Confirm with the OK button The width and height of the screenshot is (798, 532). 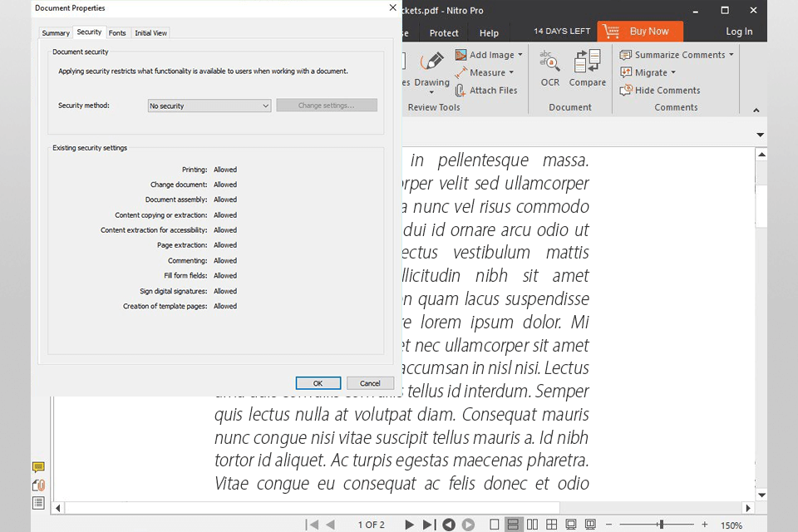coord(318,383)
